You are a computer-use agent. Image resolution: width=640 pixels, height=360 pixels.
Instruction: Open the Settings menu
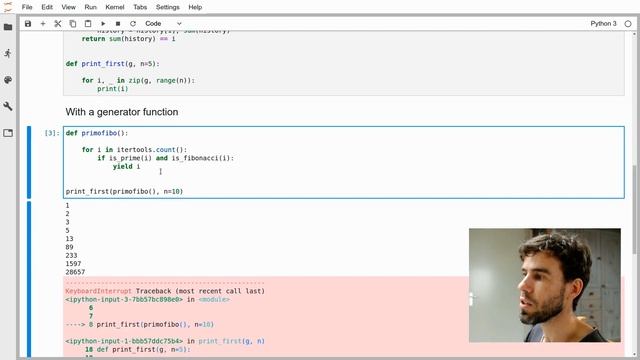[x=167, y=7]
